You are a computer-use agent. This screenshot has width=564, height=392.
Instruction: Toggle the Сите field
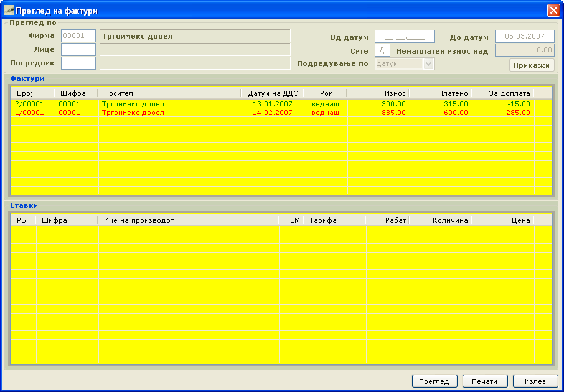(x=382, y=50)
